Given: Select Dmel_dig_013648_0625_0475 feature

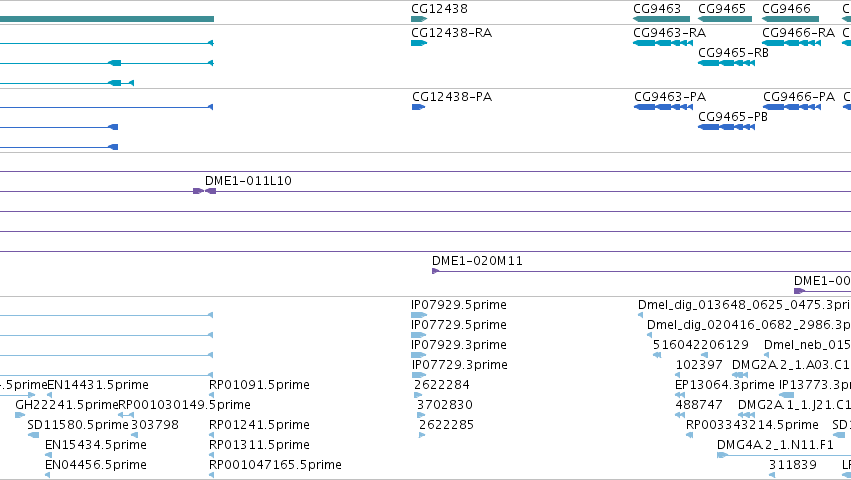Looking at the screenshot, I should click(640, 315).
